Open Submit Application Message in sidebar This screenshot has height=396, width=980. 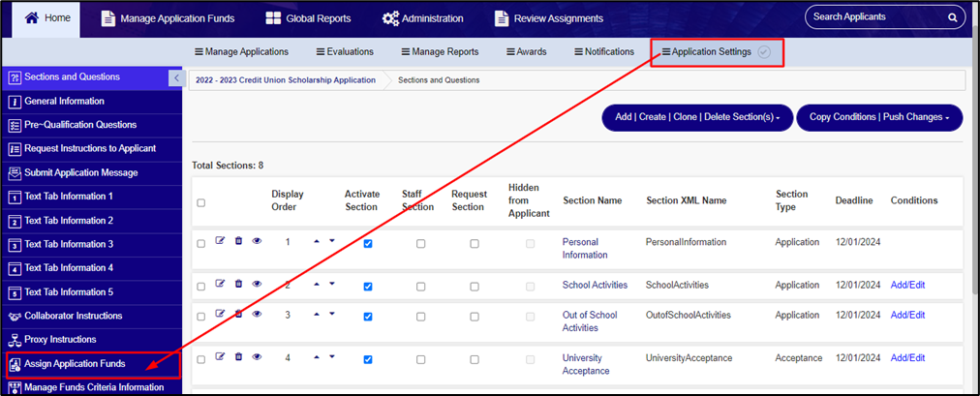coord(91,173)
